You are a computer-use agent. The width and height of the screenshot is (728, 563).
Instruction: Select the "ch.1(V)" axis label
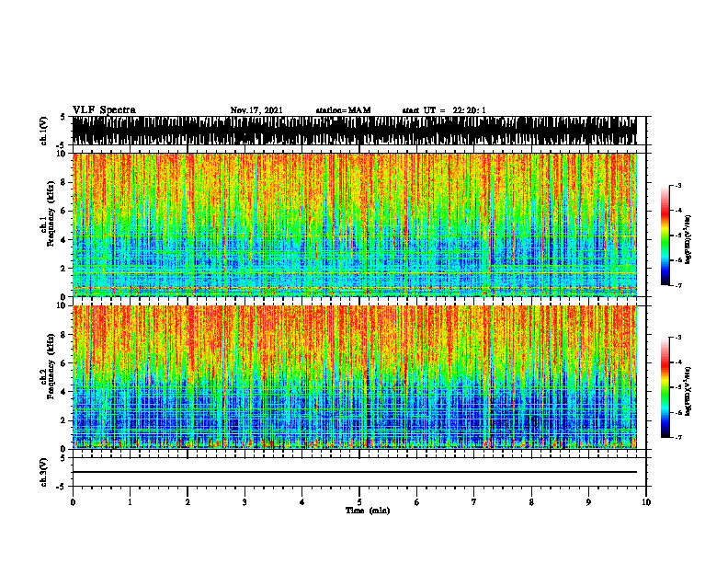tap(44, 131)
